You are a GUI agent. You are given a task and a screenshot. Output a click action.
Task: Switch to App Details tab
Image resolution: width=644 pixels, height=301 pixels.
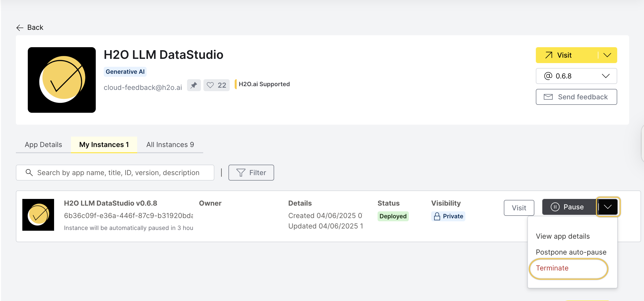click(43, 145)
